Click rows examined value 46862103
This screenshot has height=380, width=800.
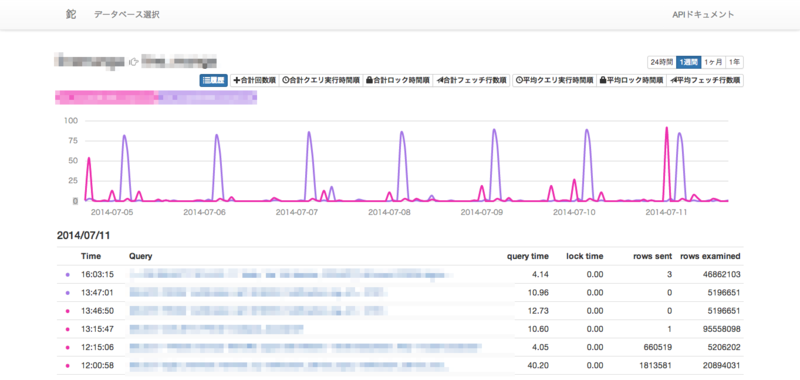720,274
